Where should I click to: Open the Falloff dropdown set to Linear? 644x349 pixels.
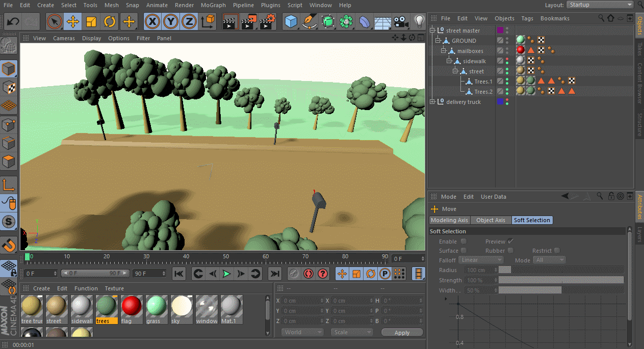[480, 260]
